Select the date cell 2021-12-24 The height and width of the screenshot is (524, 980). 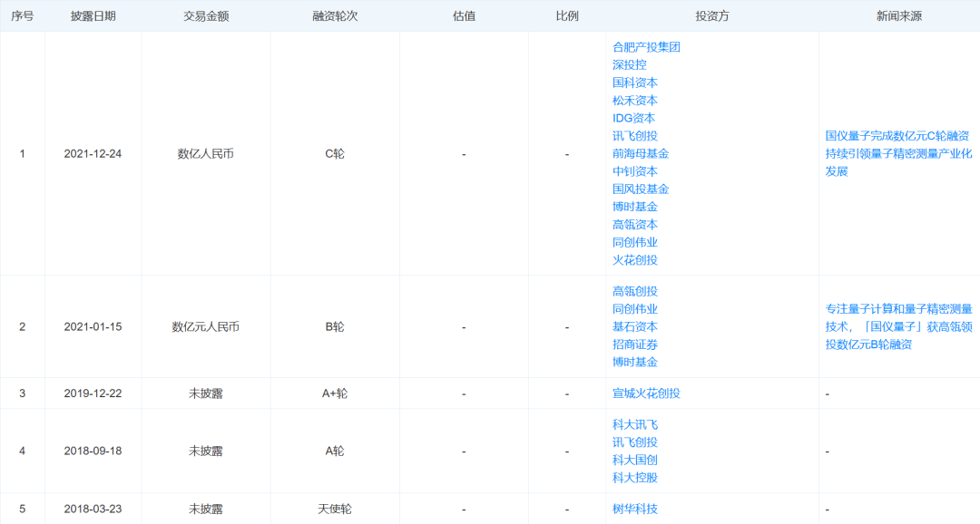click(x=93, y=153)
